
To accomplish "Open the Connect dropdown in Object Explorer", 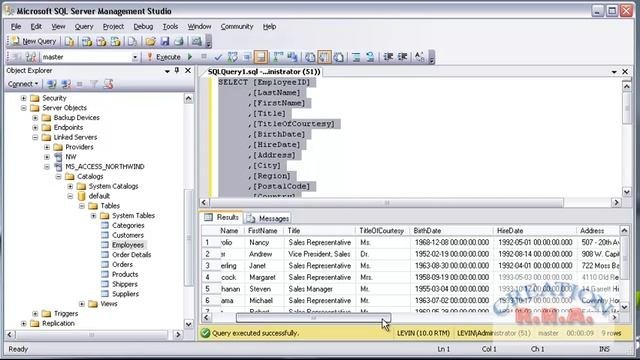I will tap(23, 84).
